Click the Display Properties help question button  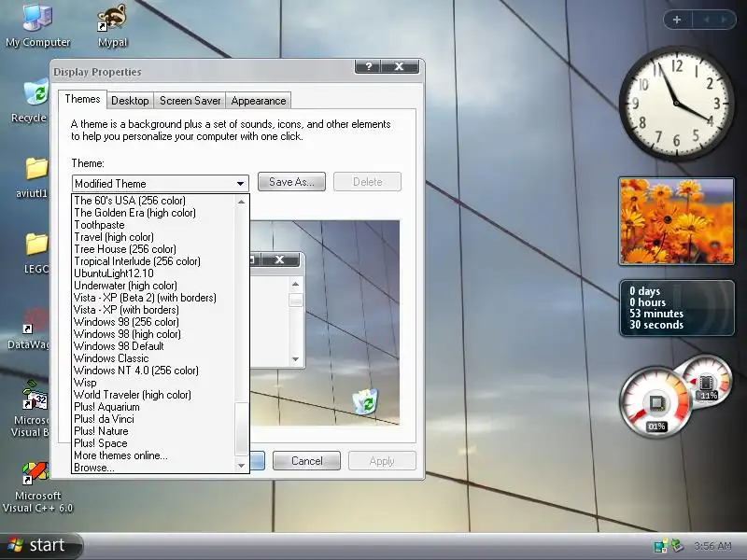coord(368,66)
